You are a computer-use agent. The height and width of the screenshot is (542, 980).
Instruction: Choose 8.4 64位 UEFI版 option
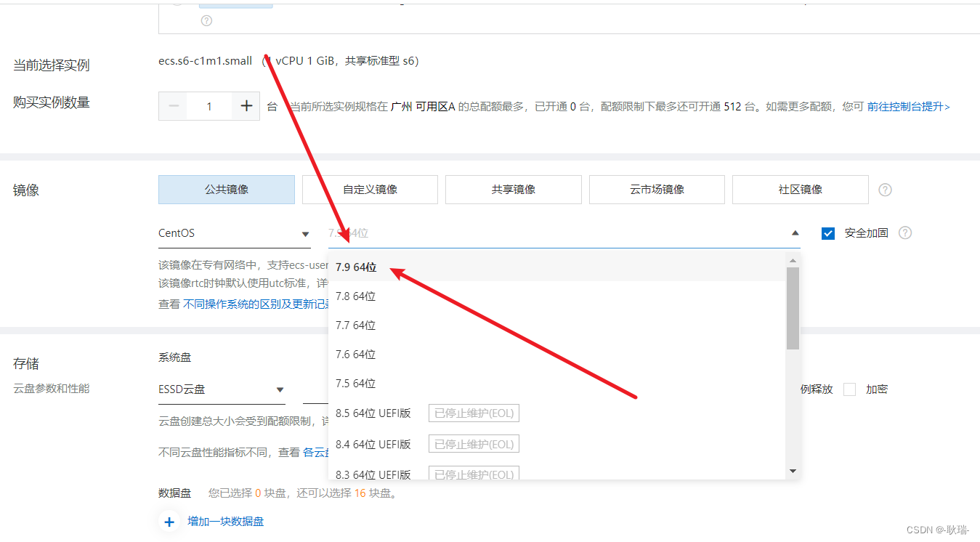click(556, 444)
